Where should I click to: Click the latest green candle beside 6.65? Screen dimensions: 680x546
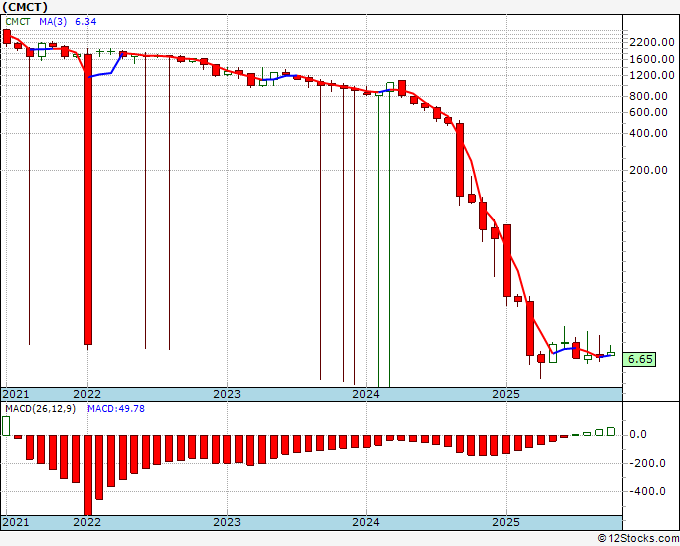point(611,353)
